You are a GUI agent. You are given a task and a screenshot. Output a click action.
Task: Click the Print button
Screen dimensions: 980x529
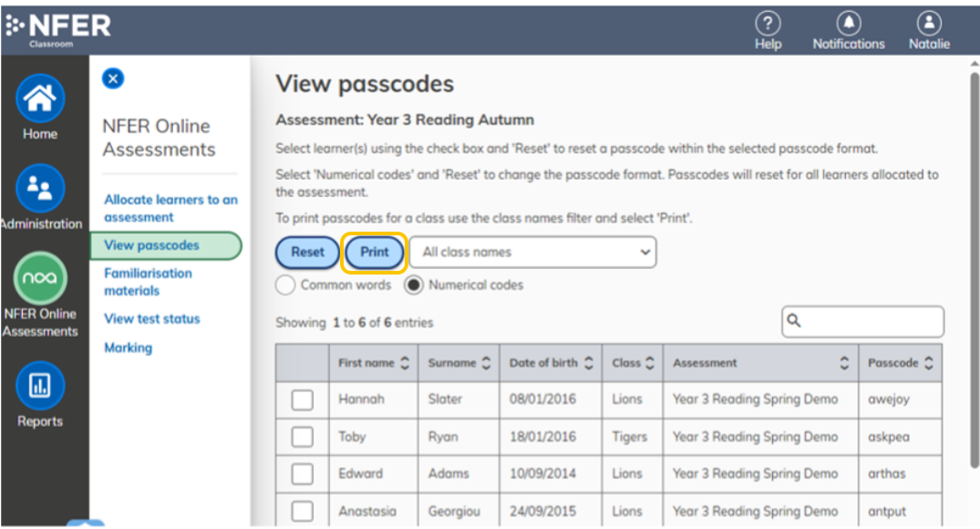(375, 252)
